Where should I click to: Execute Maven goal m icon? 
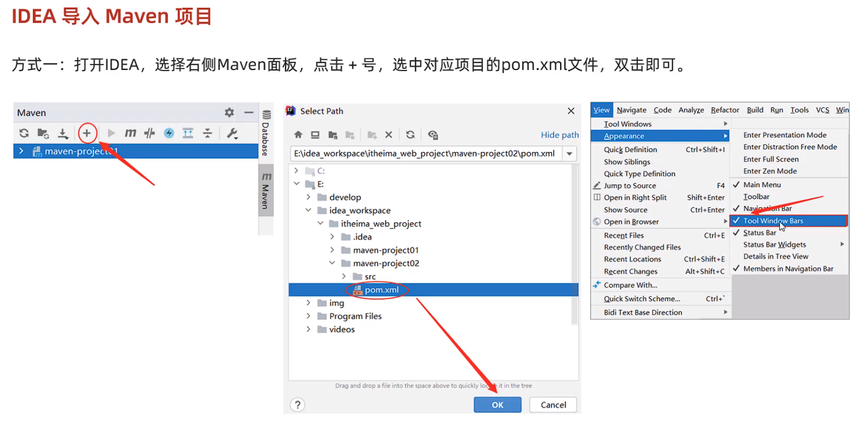tap(130, 133)
